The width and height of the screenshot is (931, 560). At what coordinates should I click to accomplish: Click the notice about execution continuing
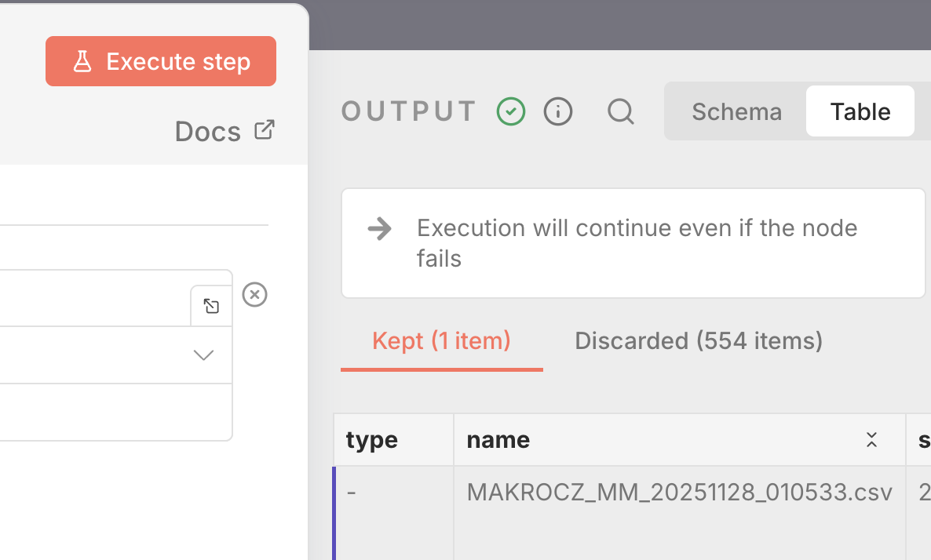[637, 243]
